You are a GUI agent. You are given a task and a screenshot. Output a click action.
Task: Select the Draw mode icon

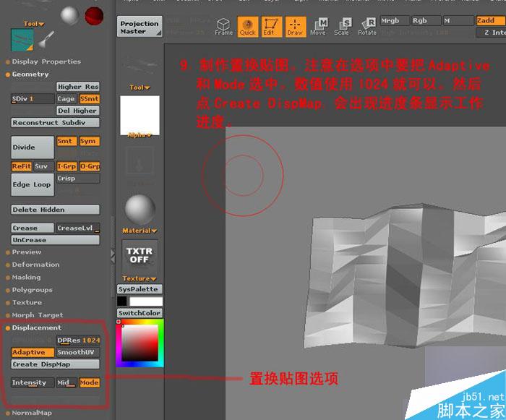[x=295, y=27]
